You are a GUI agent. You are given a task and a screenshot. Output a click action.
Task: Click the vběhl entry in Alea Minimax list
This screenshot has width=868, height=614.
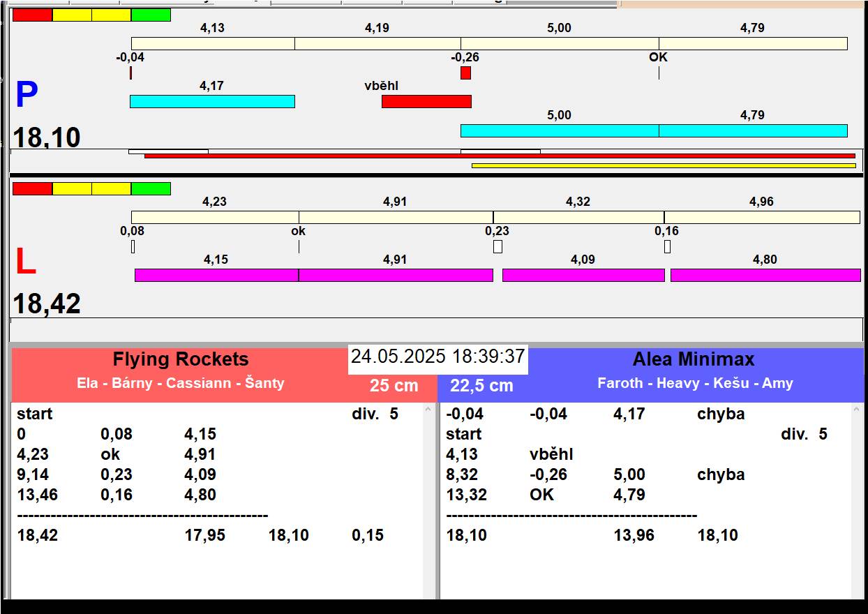(551, 454)
